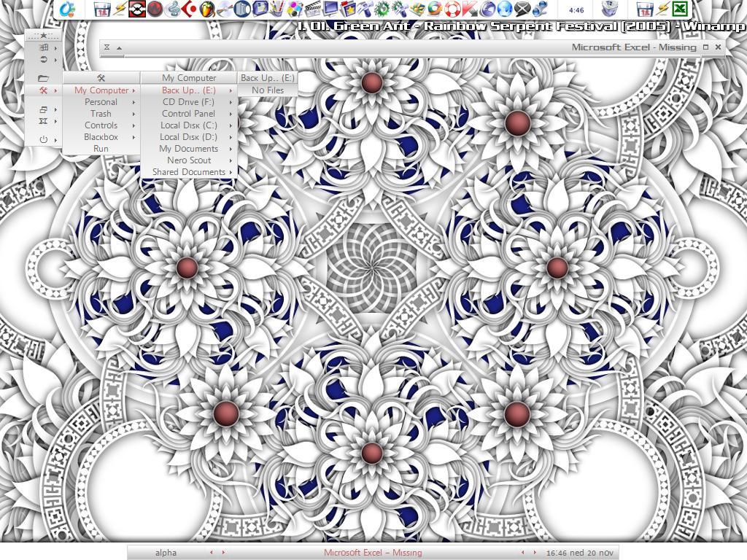747x560 pixels.
Task: Expand the refresh arrow icon submenu
Action: coord(43,60)
